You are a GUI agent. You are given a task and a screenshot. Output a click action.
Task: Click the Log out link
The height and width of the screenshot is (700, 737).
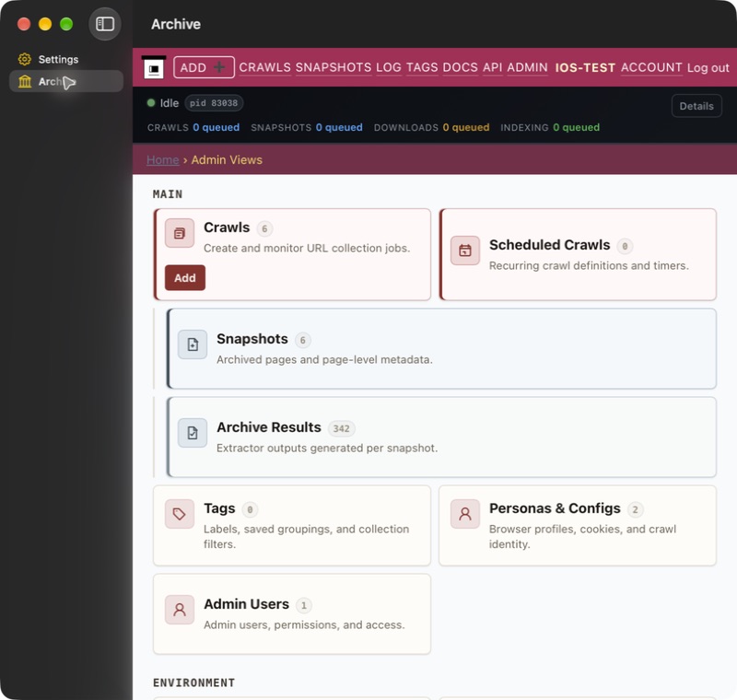(x=708, y=67)
